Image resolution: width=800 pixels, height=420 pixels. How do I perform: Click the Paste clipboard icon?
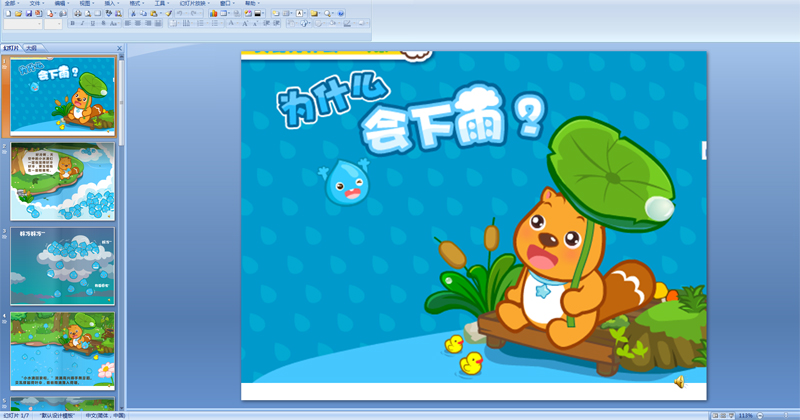click(x=154, y=14)
